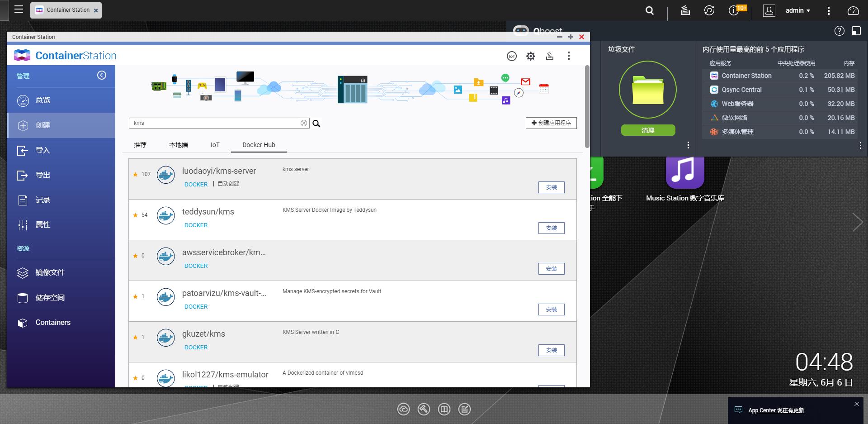Click the 创建应用程序 button
The height and width of the screenshot is (424, 868).
tap(551, 123)
